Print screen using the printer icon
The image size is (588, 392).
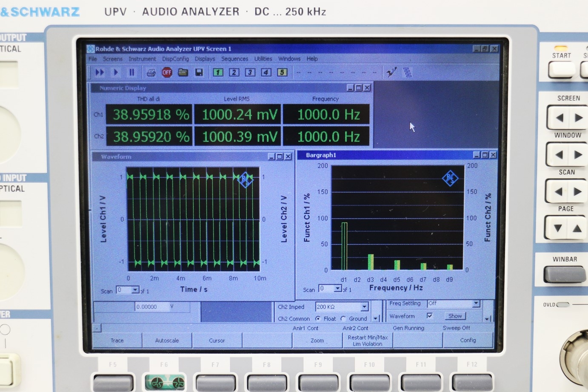[x=151, y=73]
